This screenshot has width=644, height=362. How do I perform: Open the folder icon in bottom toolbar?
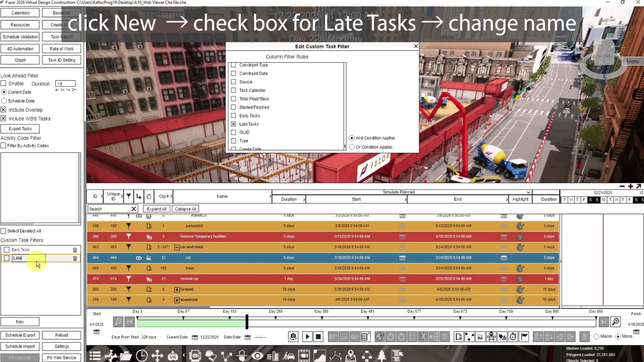click(126, 356)
